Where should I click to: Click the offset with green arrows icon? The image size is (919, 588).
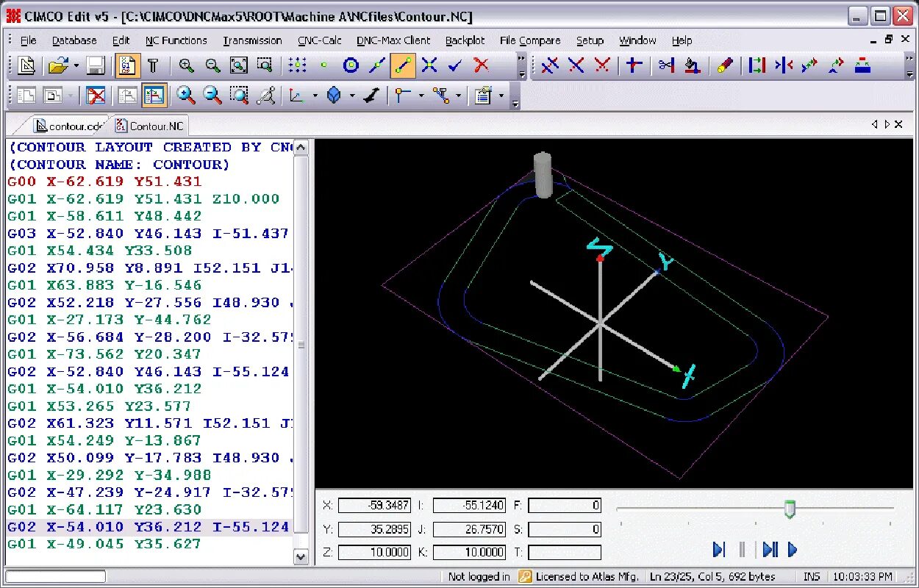pyautogui.click(x=757, y=65)
